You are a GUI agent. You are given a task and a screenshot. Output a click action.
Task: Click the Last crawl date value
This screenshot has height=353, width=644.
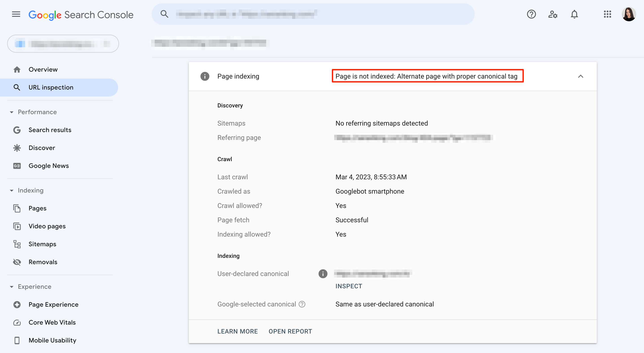pyautogui.click(x=371, y=177)
